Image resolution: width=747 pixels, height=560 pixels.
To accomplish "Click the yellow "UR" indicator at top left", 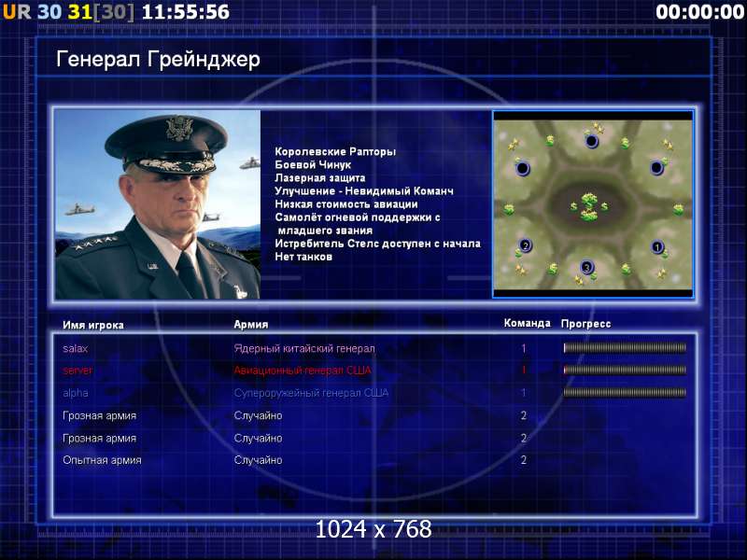I will point(17,12).
